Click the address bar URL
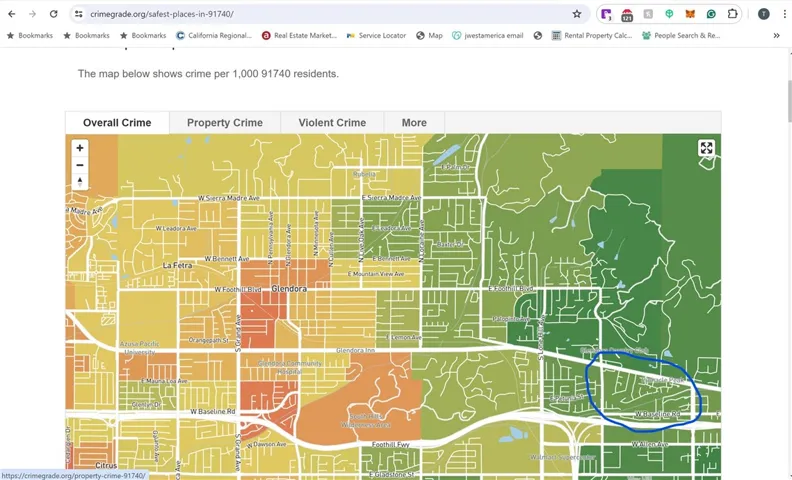The height and width of the screenshot is (480, 792). point(162,14)
